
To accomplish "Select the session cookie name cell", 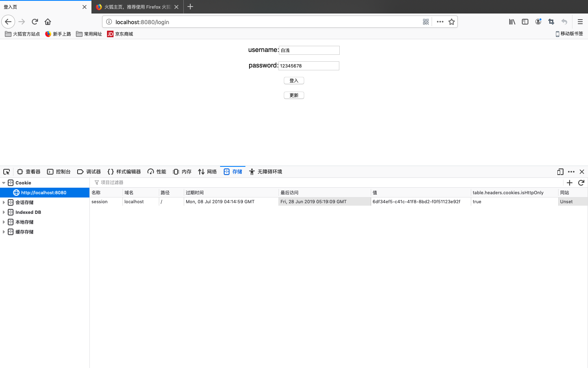I will click(106, 202).
